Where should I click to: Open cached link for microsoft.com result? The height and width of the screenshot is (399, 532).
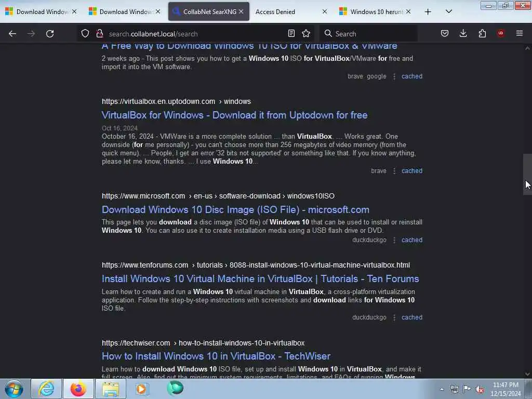tap(412, 240)
